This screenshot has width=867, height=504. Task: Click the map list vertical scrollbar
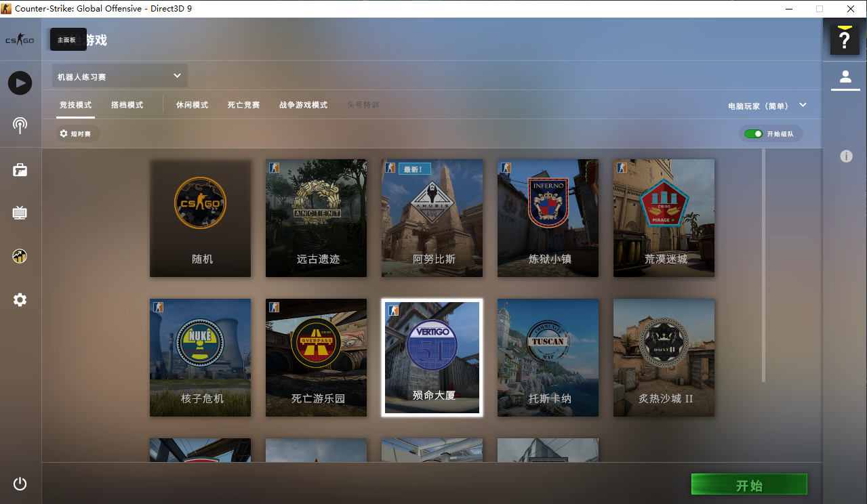tap(764, 264)
